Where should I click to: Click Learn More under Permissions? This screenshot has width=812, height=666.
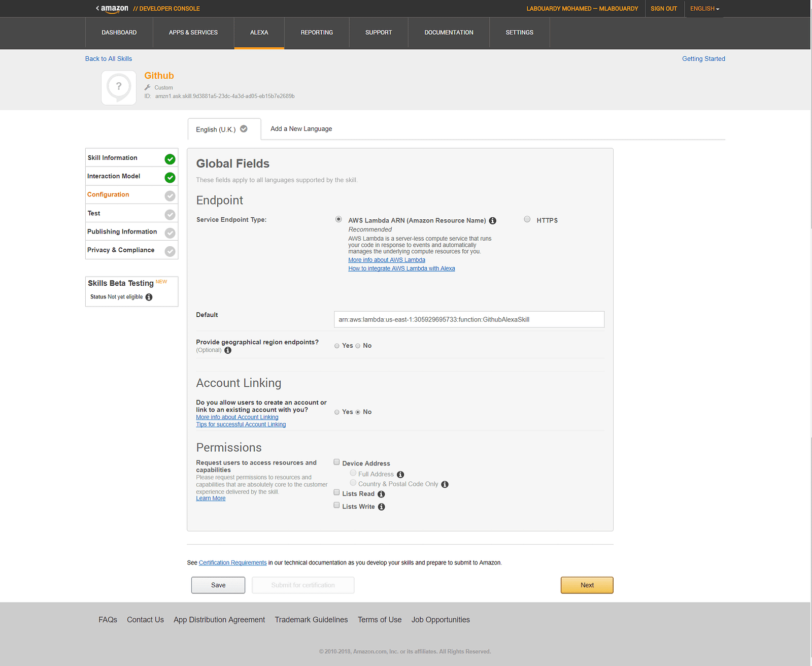pyautogui.click(x=211, y=498)
